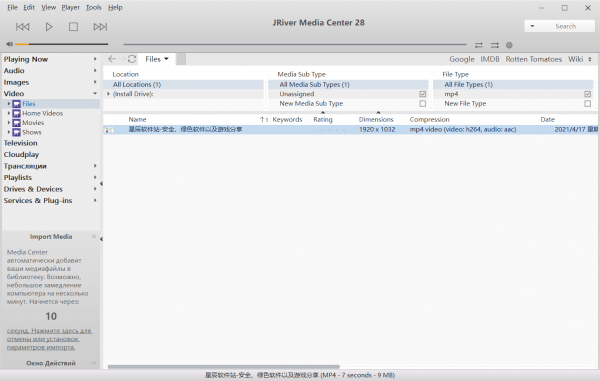Open the Files view dropdown
600x381 pixels.
tap(157, 59)
